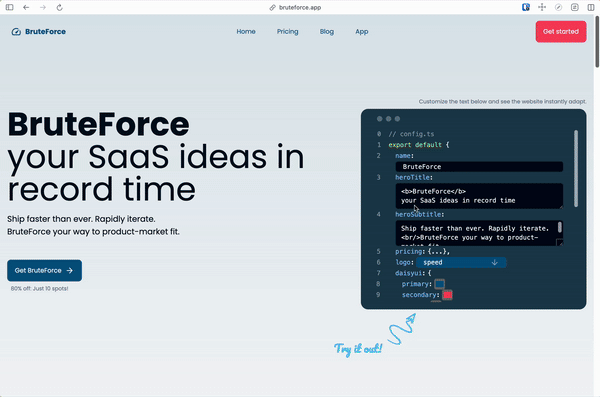The image size is (600, 397).
Task: Open the blue password manager extension icon
Action: coord(526,7)
